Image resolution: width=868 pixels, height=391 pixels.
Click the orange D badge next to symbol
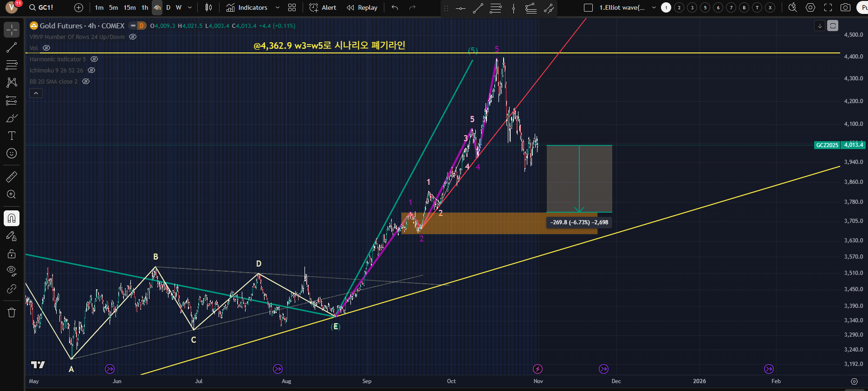(x=142, y=26)
